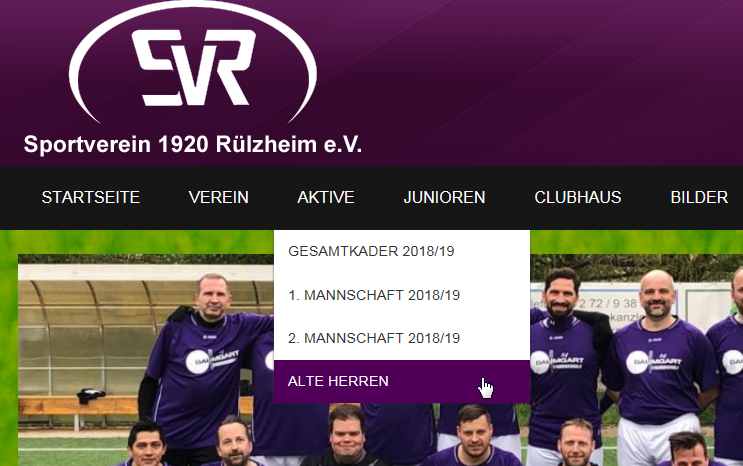Expand the Aktive navigation dropdown
743x466 pixels.
326,197
